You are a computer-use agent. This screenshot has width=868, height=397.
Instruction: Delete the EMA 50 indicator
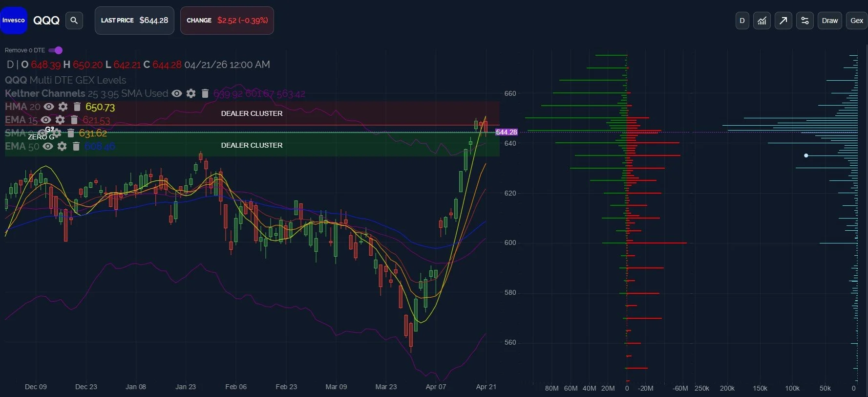pyautogui.click(x=76, y=146)
